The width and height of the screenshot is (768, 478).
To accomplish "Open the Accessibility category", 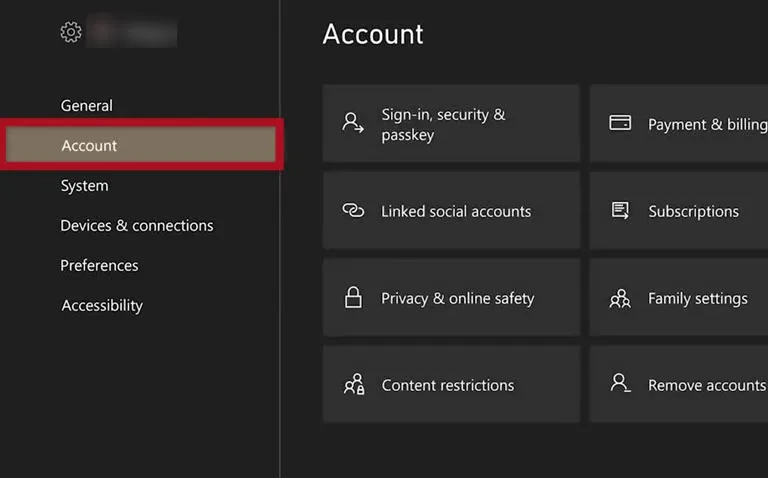I will tap(102, 305).
